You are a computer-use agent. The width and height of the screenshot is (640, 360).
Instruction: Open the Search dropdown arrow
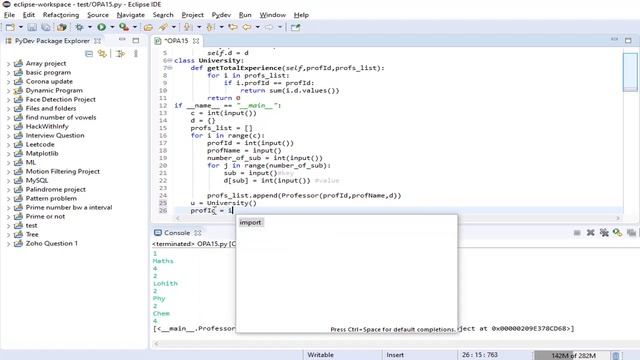point(173,27)
